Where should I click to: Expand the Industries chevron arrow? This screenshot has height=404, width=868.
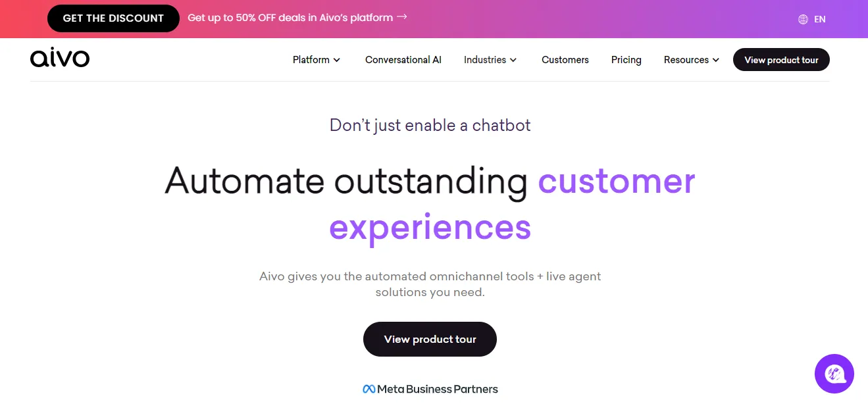pos(513,60)
